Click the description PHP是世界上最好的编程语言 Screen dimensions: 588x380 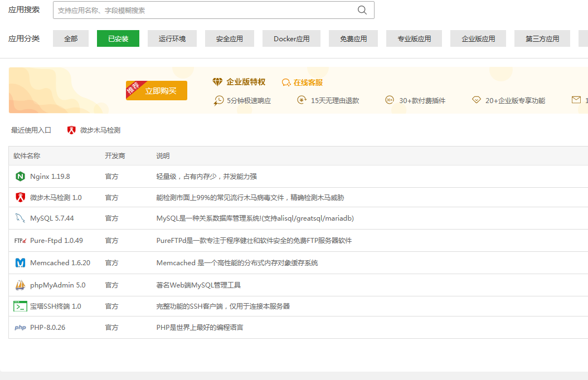pos(200,328)
